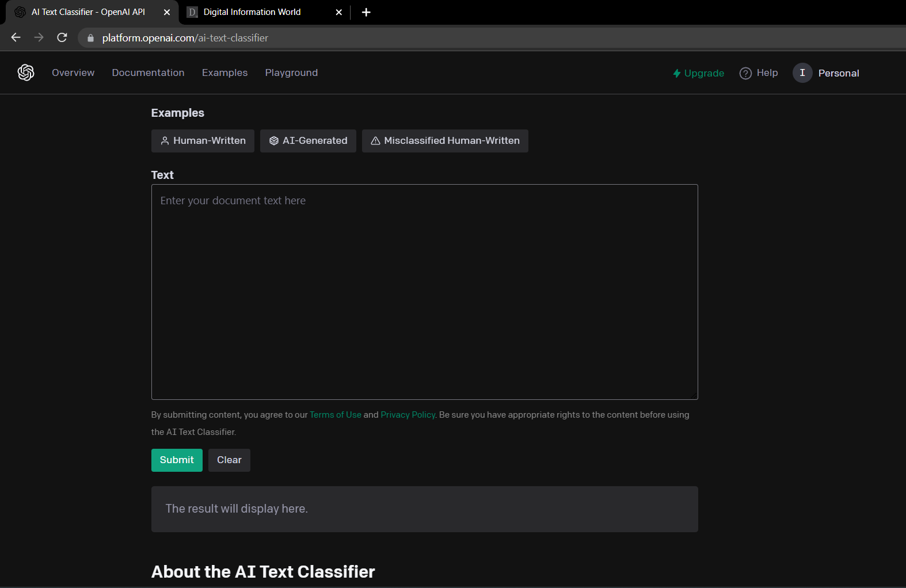Screen dimensions: 906x588
Task: Open the Playground page
Action: click(291, 72)
